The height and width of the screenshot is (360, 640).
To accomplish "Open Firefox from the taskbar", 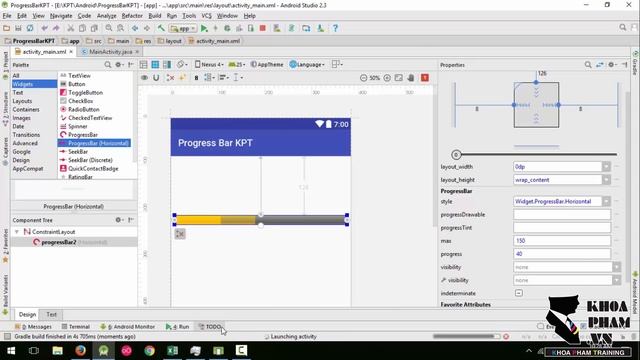I will 80,351.
